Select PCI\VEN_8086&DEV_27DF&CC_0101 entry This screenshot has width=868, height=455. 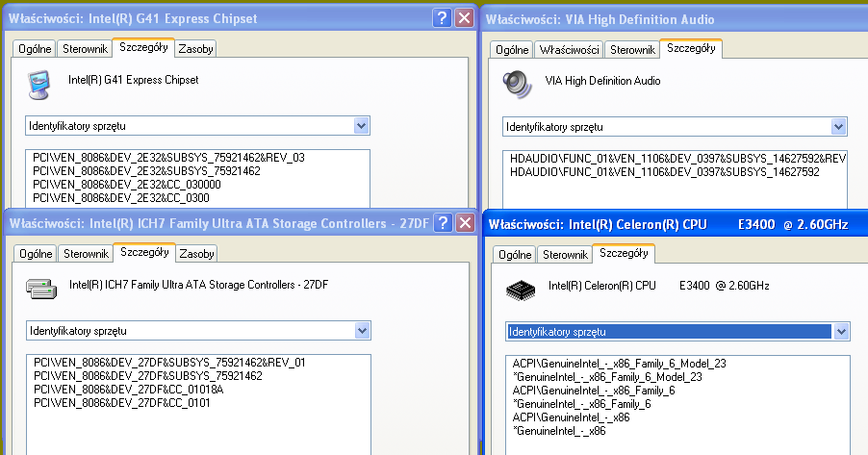pyautogui.click(x=122, y=402)
